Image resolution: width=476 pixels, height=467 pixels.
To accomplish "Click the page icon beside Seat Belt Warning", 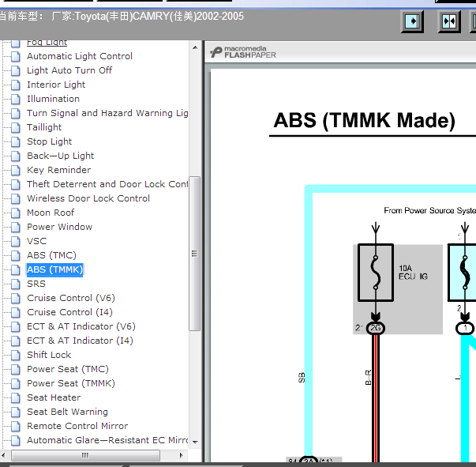I will tap(16, 412).
